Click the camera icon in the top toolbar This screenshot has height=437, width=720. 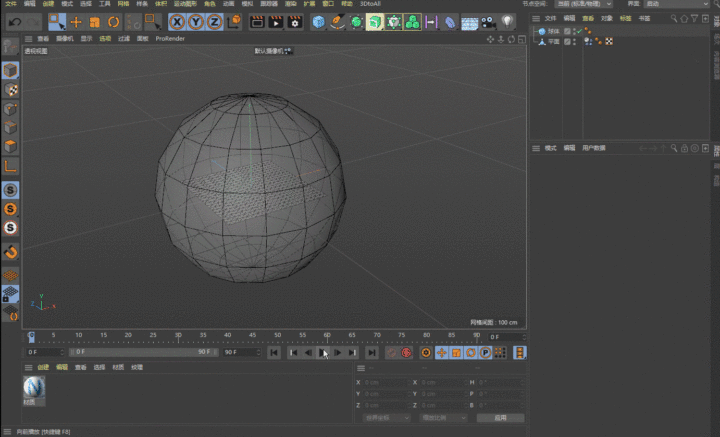(x=489, y=22)
